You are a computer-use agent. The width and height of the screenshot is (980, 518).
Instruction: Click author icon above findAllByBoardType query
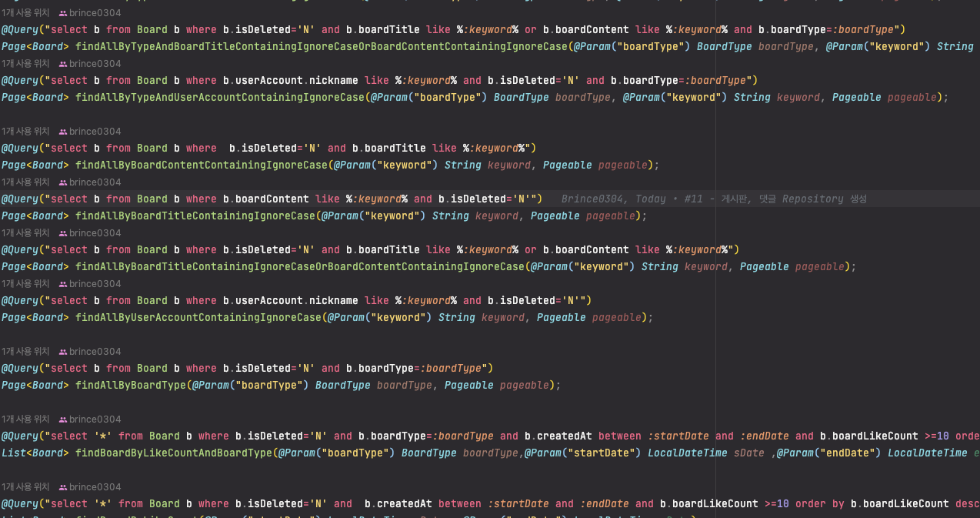63,352
